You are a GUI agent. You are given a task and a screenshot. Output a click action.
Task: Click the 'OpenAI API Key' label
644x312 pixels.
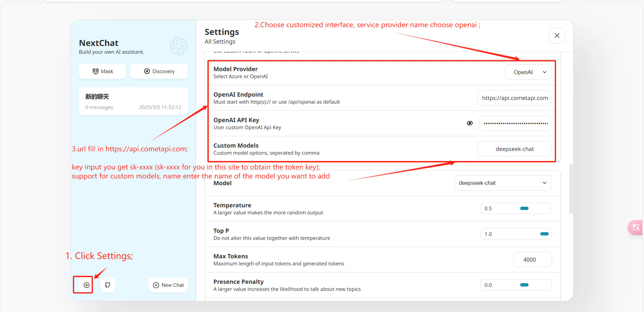point(236,120)
